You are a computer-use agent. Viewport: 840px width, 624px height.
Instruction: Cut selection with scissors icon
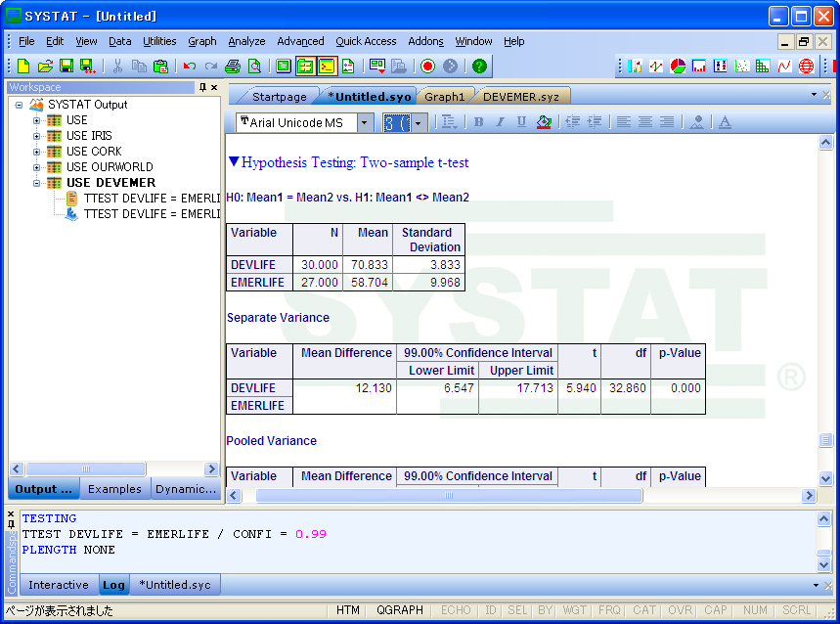[118, 66]
